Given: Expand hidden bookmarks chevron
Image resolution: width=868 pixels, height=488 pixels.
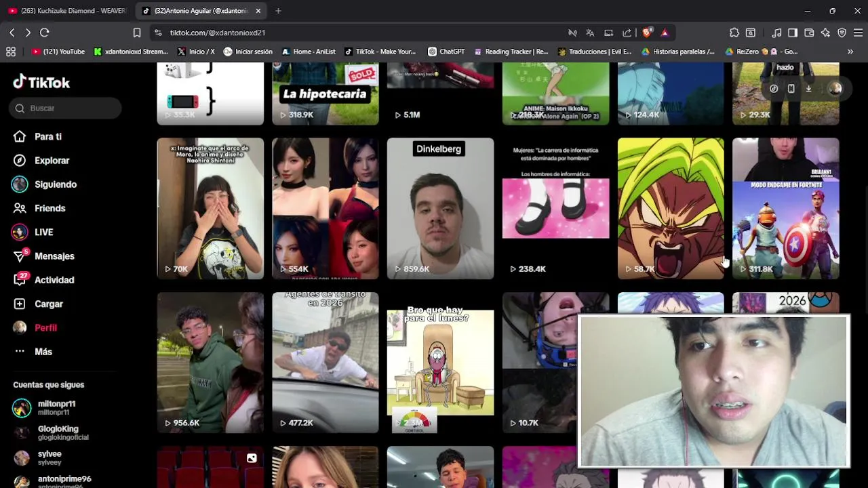Looking at the screenshot, I should pyautogui.click(x=850, y=52).
